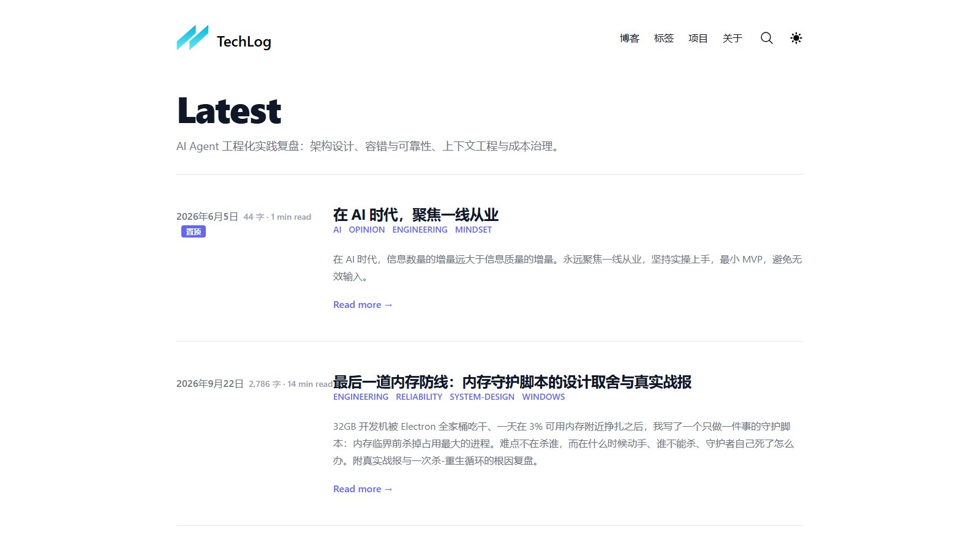Toggle the sun theme switcher

[796, 38]
